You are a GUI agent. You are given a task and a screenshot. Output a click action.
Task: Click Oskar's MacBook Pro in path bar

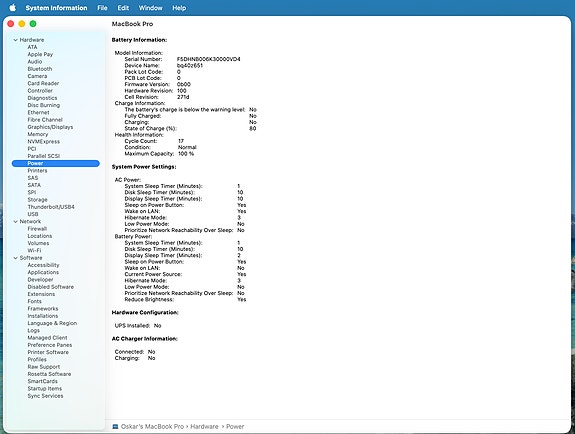coord(152,427)
